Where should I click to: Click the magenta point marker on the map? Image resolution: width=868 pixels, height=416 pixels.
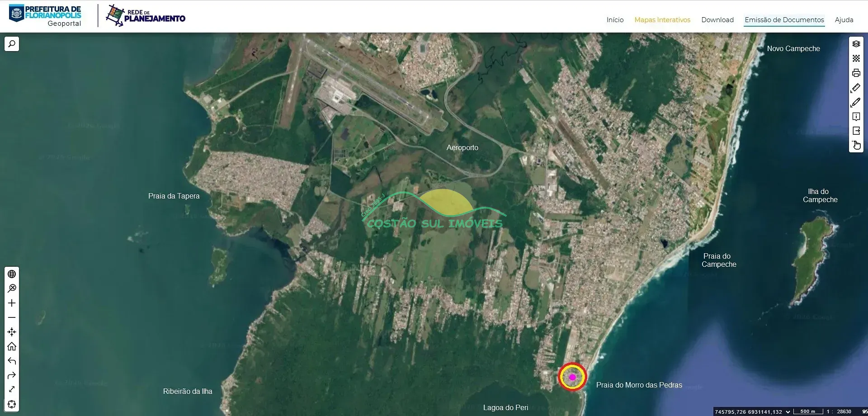pyautogui.click(x=572, y=377)
